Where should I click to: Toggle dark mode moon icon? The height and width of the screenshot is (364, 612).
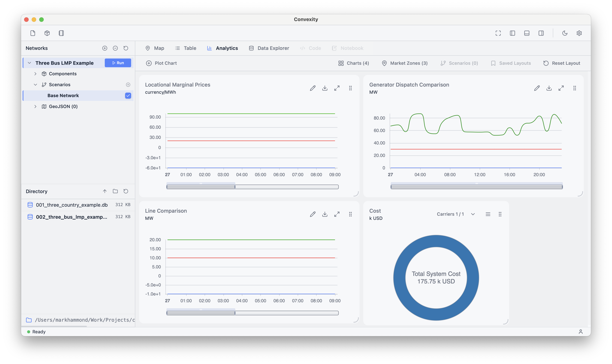pos(565,33)
